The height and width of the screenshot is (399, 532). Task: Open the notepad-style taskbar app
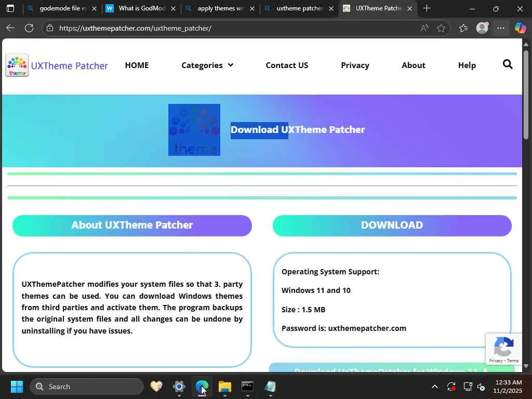coord(270,387)
